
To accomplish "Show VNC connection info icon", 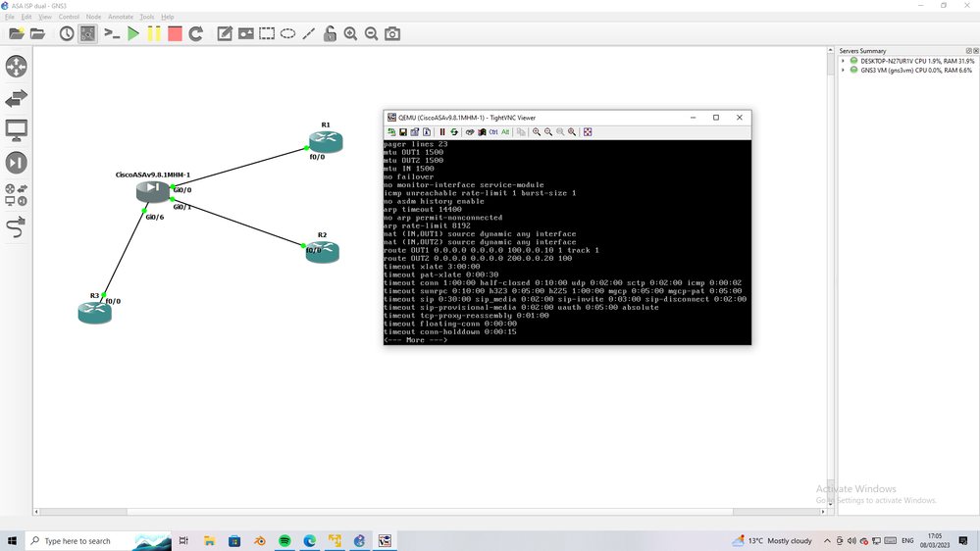I will coord(427,131).
